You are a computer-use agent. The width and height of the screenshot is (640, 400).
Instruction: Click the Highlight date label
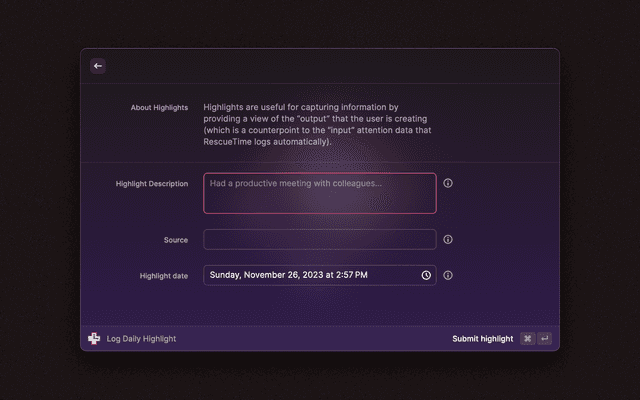(x=164, y=276)
